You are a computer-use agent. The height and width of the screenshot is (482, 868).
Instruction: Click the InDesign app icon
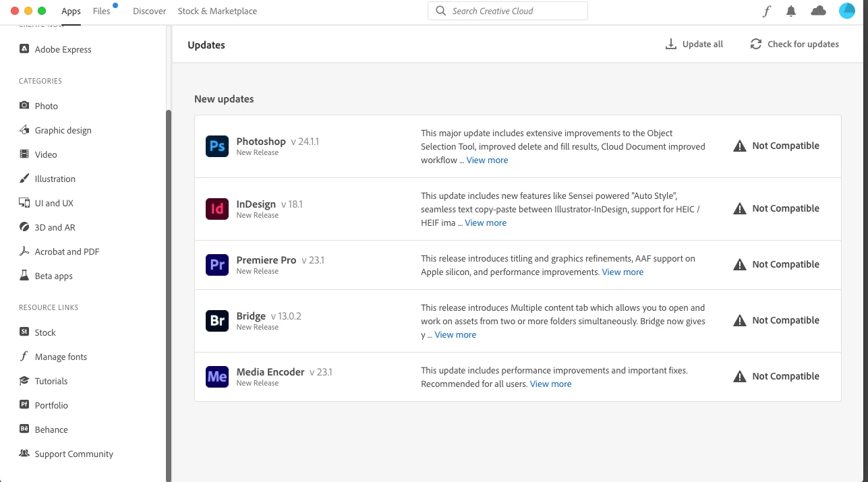(217, 209)
